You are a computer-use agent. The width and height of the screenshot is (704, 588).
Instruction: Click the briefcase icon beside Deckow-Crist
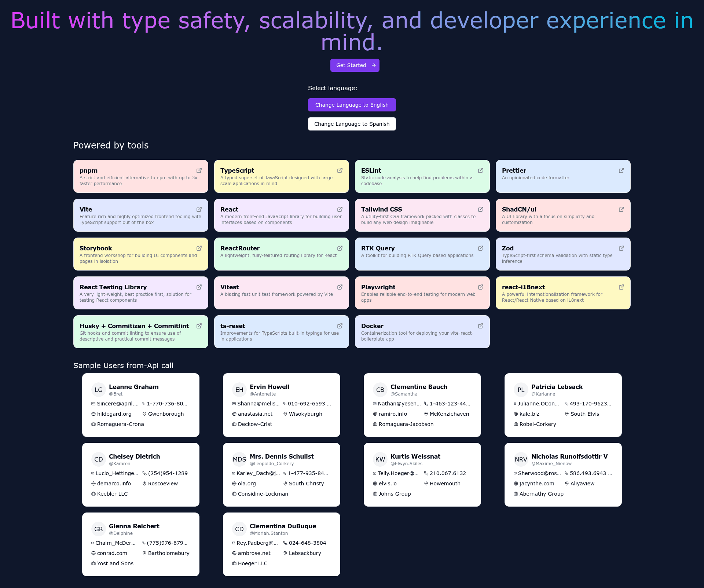(234, 424)
